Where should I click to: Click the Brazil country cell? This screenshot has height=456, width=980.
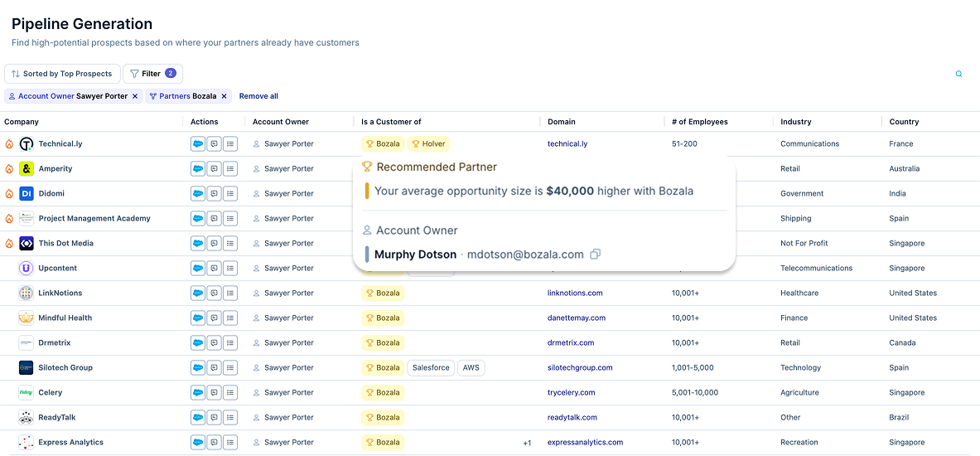coord(900,417)
